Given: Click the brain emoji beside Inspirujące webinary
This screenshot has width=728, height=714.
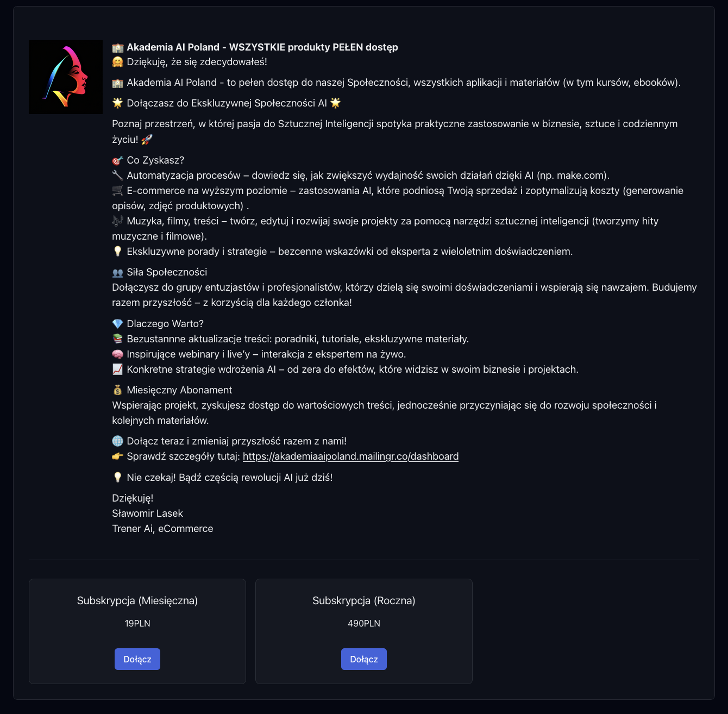Looking at the screenshot, I should [118, 354].
